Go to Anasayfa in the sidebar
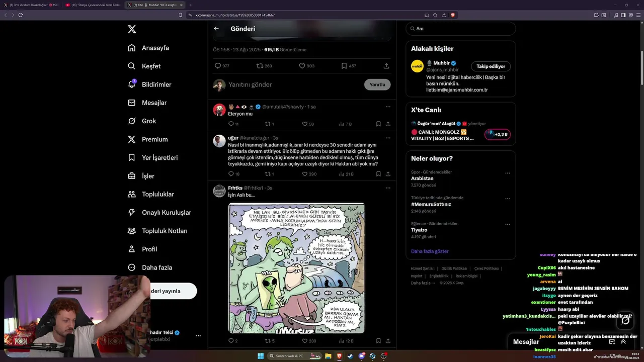The width and height of the screenshot is (644, 362). click(148, 48)
